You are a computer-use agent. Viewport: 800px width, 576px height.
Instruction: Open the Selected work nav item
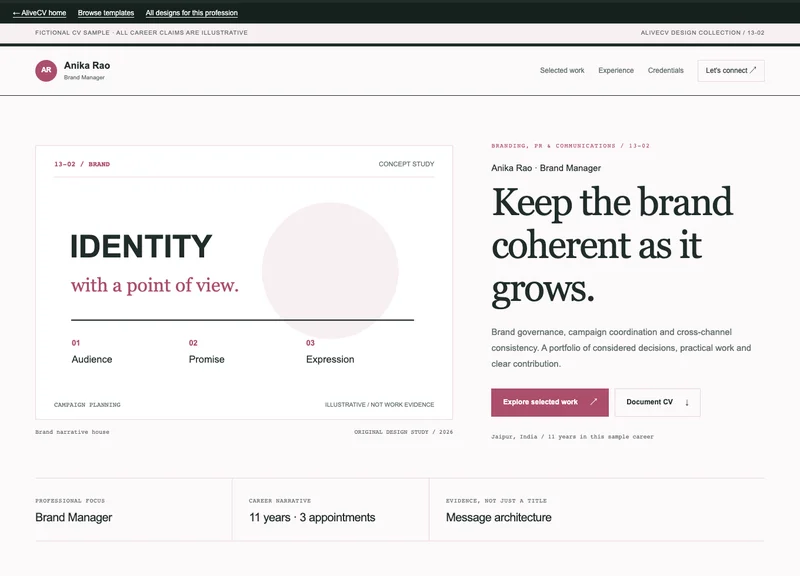click(562, 70)
